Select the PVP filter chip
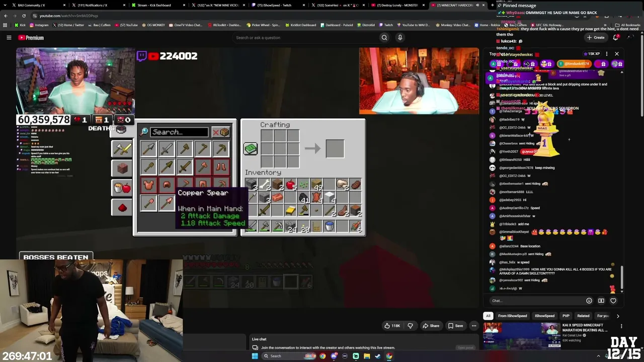The height and width of the screenshot is (362, 644). pyautogui.click(x=566, y=316)
